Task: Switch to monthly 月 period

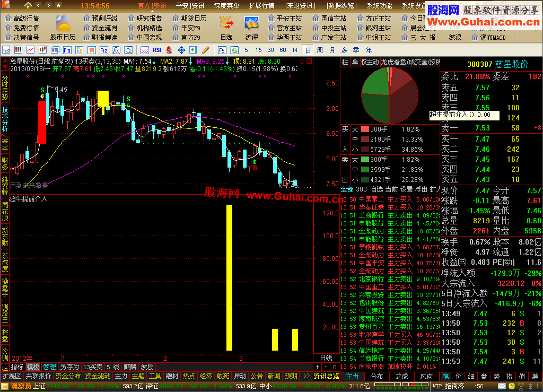Action: (x=332, y=50)
